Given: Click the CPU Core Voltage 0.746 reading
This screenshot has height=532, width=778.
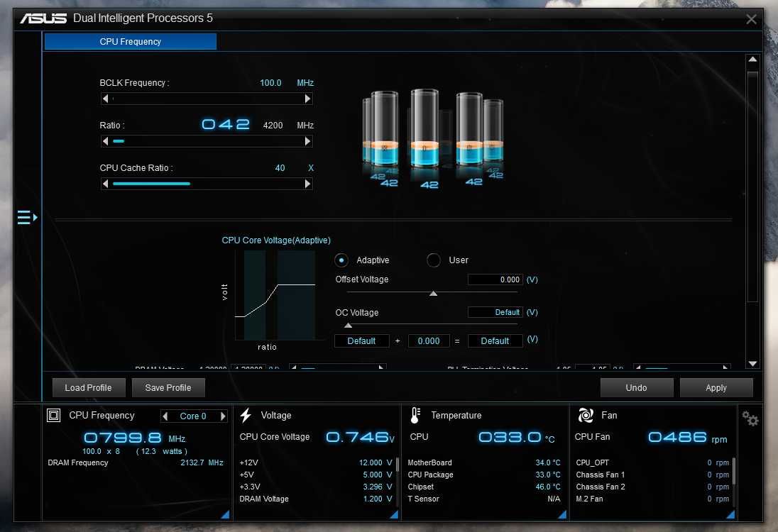Looking at the screenshot, I should [x=360, y=437].
